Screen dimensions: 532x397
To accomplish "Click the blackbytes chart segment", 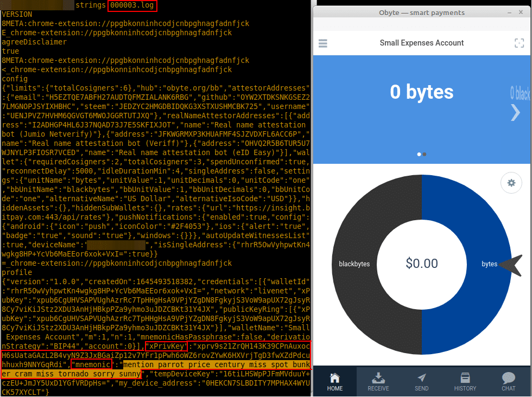I will pyautogui.click(x=354, y=264).
